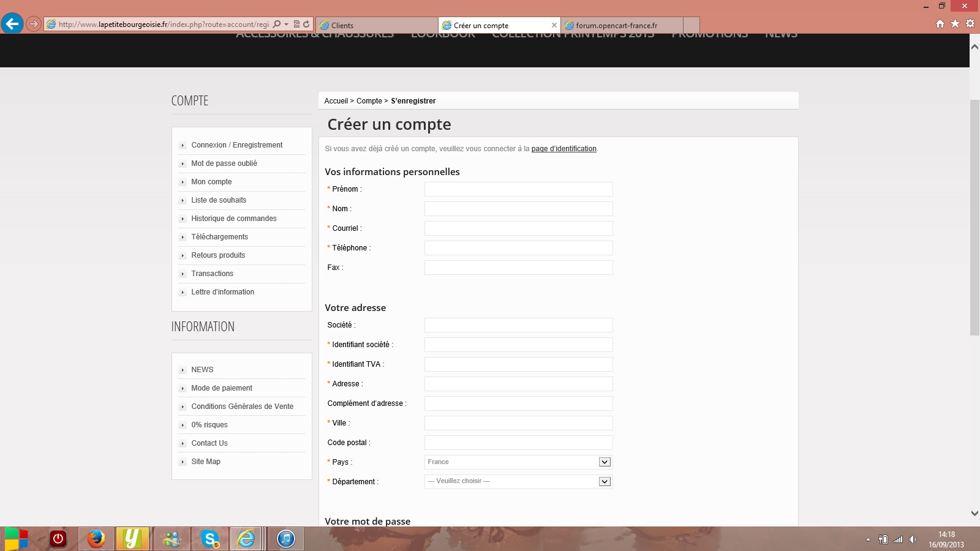Open favorites star icon
The image size is (980, 551).
coord(955,24)
